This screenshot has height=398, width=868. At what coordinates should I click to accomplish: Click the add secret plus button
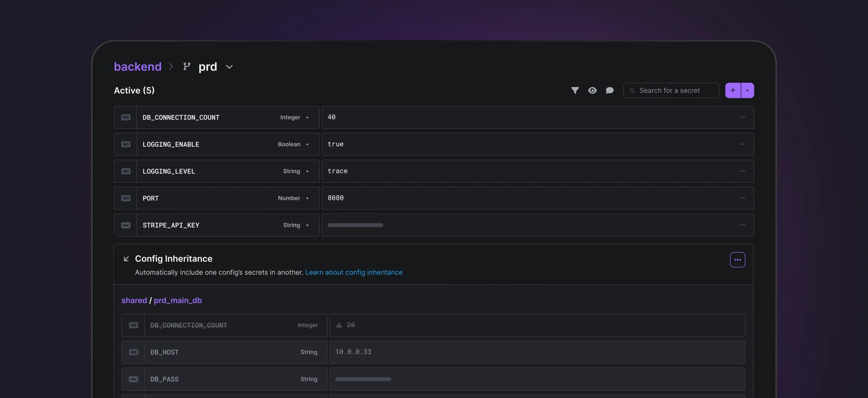coord(733,90)
